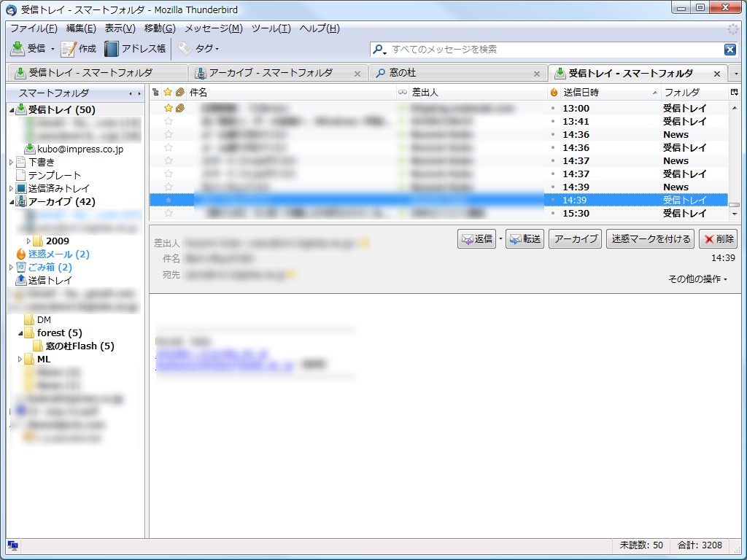The height and width of the screenshot is (560, 747).
Task: Toggle star on first 14:36 News message
Action: 169,134
